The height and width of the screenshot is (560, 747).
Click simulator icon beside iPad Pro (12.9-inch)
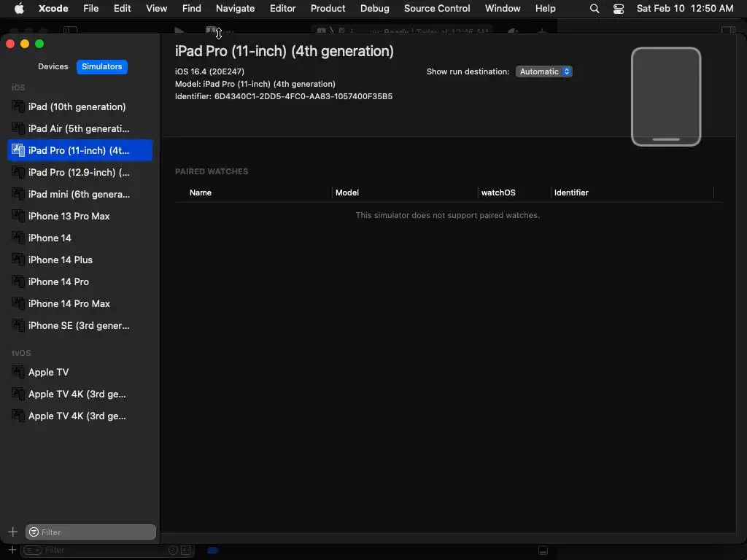point(18,172)
